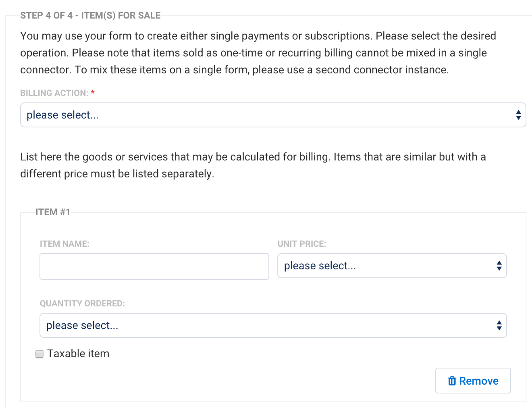Click the Billing Action field label

[54, 93]
